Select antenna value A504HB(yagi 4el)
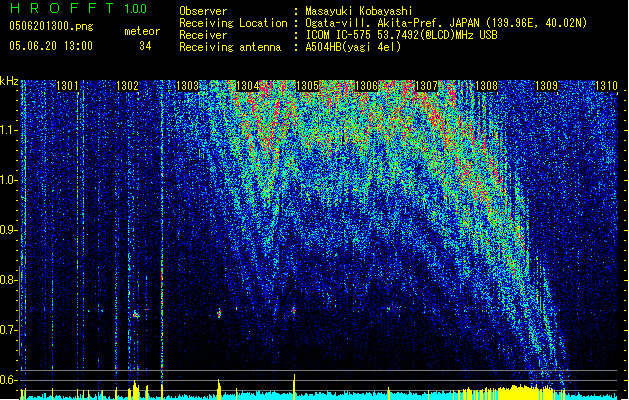This screenshot has height=400, width=629. pos(353,47)
